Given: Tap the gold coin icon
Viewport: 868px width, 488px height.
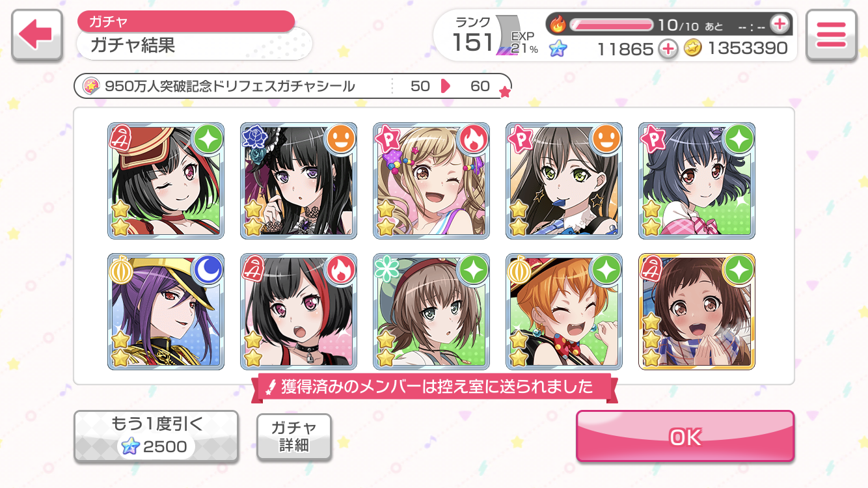Looking at the screenshot, I should pyautogui.click(x=693, y=48).
